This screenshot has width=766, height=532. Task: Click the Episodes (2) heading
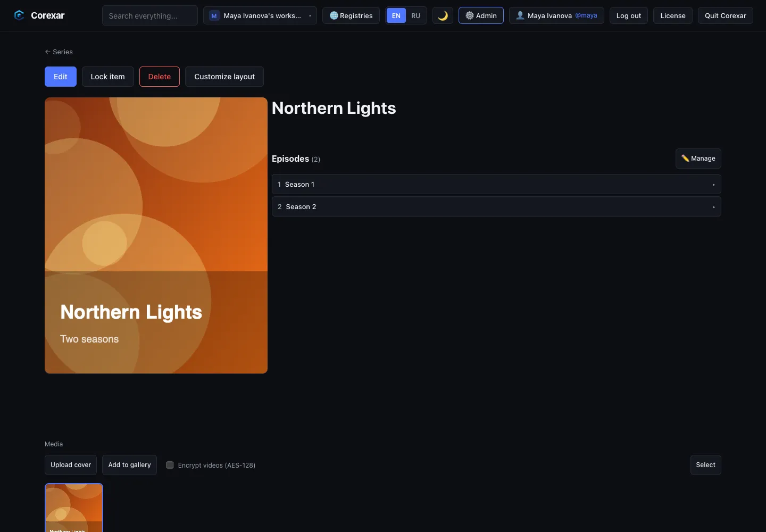[x=296, y=159]
